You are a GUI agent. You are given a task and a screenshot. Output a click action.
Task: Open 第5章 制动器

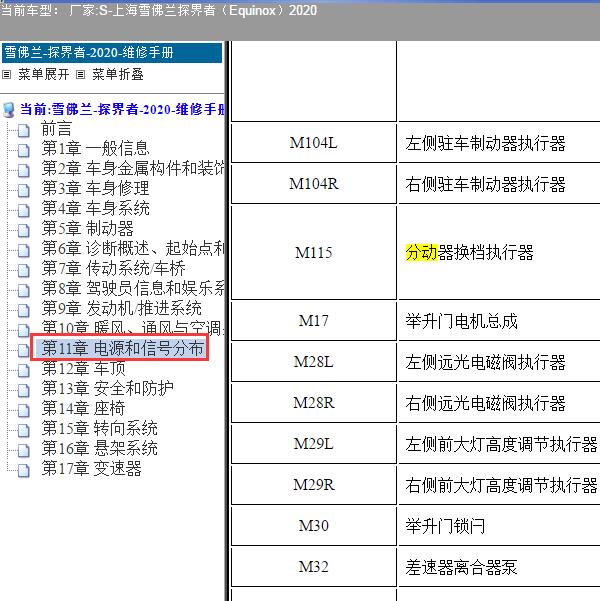click(x=87, y=228)
